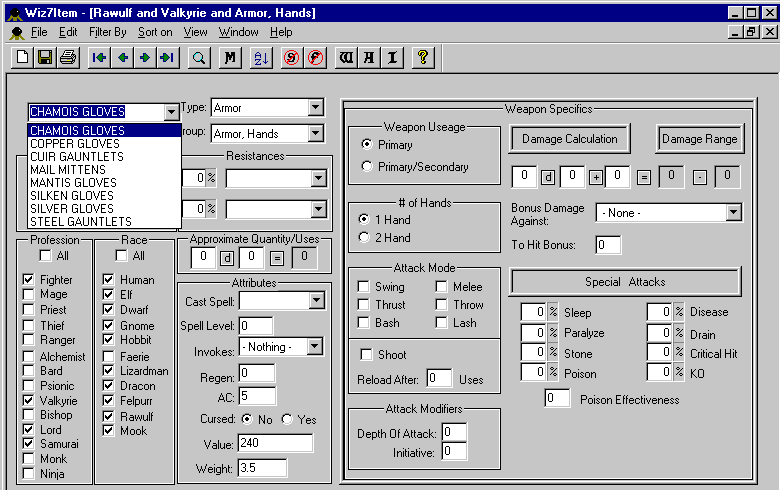The height and width of the screenshot is (490, 780).
Task: Click '=' button in damage calculation row
Action: point(644,177)
